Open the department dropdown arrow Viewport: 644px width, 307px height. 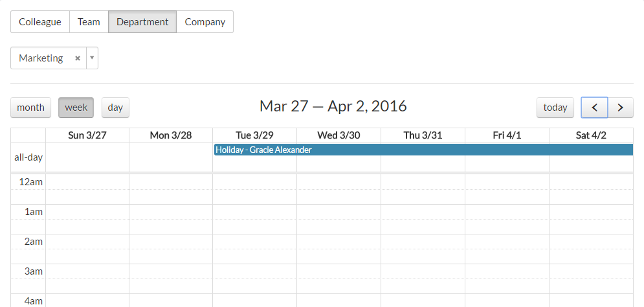point(92,58)
